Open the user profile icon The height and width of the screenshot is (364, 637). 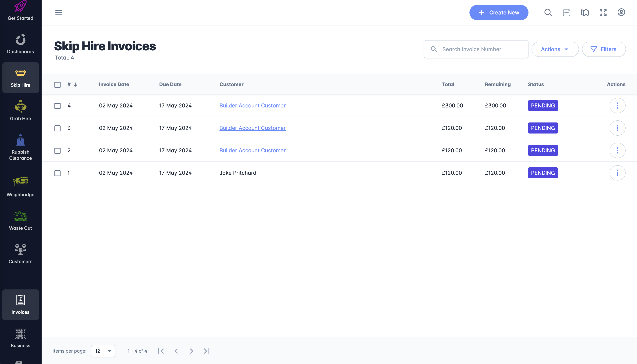pos(621,13)
